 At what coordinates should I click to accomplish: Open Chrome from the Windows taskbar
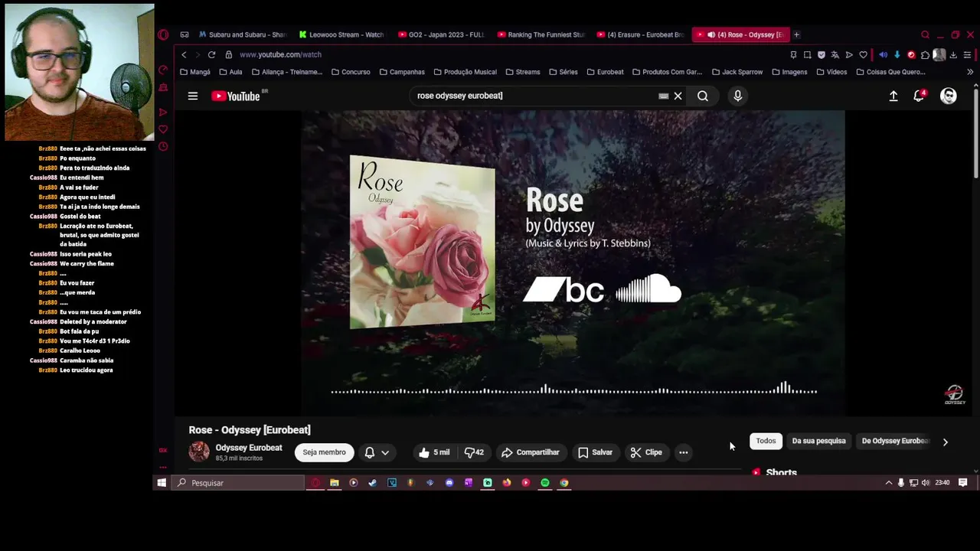(563, 483)
